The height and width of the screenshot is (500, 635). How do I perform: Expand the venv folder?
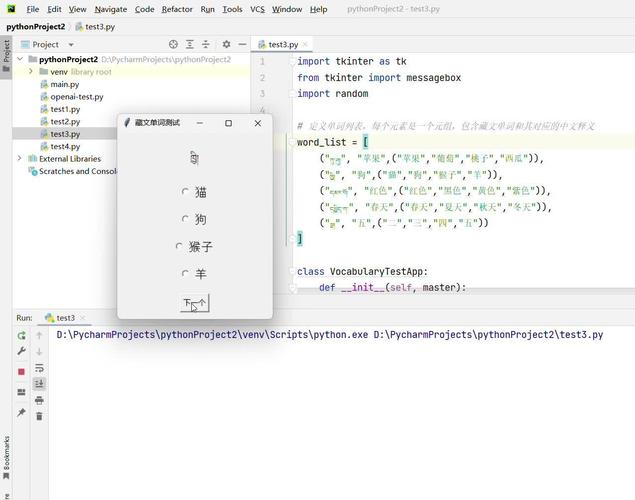pyautogui.click(x=31, y=72)
